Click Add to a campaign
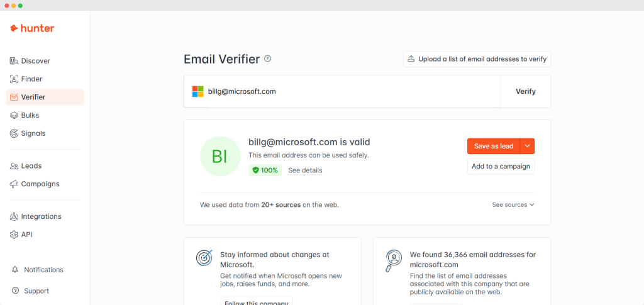 point(501,167)
